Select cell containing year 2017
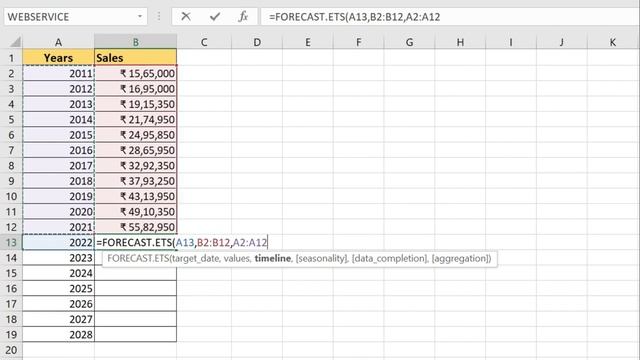 point(58,165)
